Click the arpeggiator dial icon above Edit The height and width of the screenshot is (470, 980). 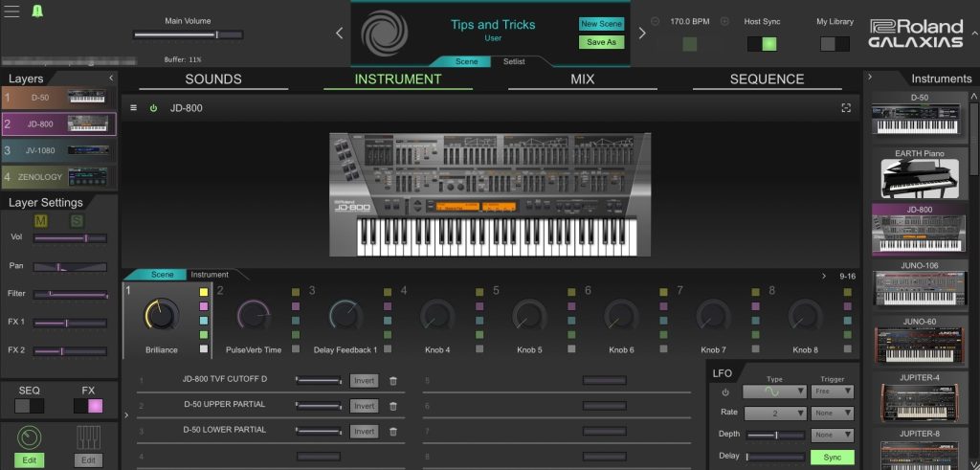30,436
